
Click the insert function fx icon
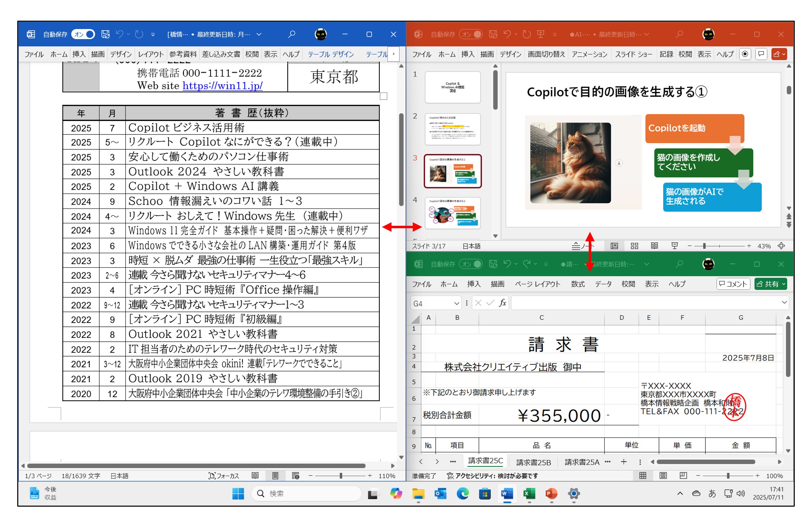502,303
